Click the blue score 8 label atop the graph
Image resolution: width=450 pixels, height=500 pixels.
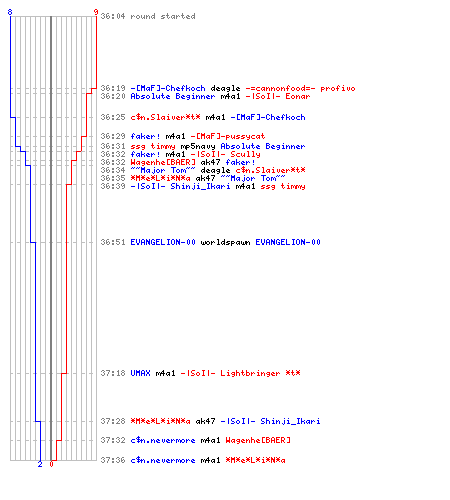(x=10, y=12)
